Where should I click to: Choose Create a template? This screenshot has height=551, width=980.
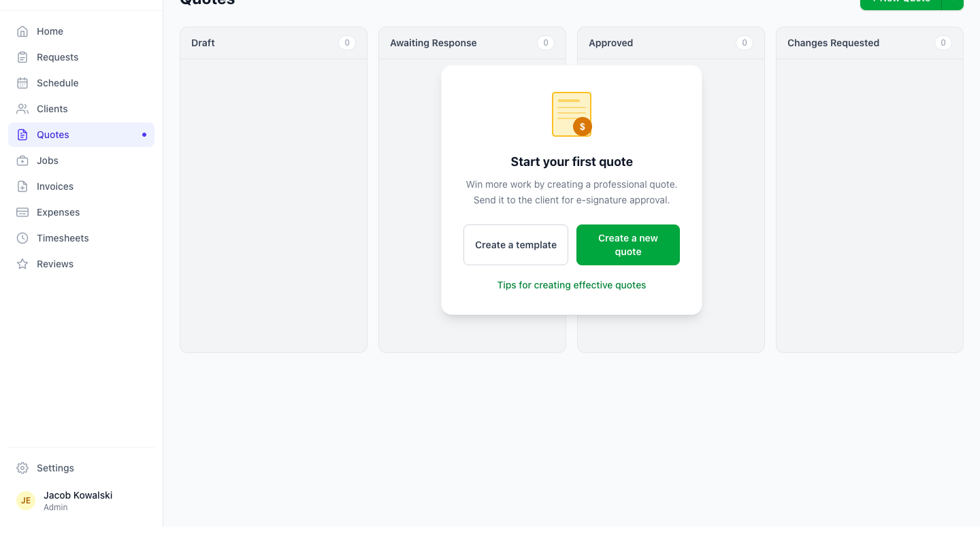click(x=515, y=245)
